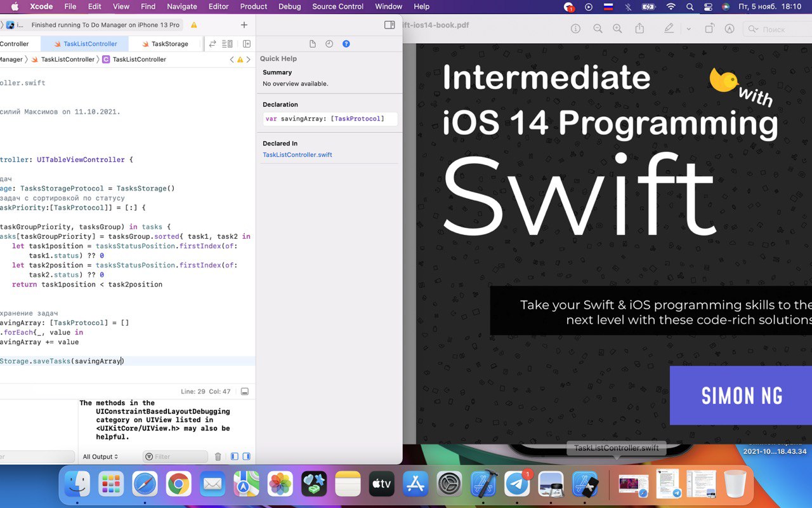Open the Source Control menu
Viewport: 812px width, 508px height.
click(338, 6)
